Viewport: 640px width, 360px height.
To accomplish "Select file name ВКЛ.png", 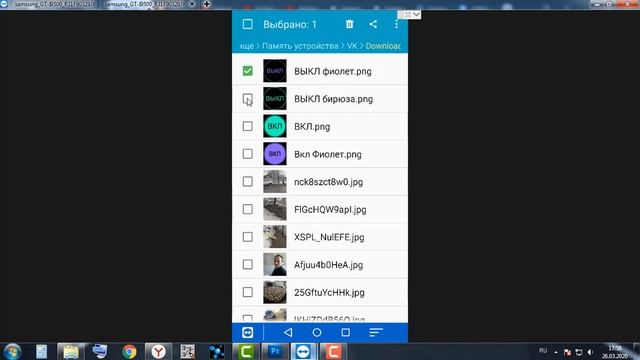I will tap(312, 127).
